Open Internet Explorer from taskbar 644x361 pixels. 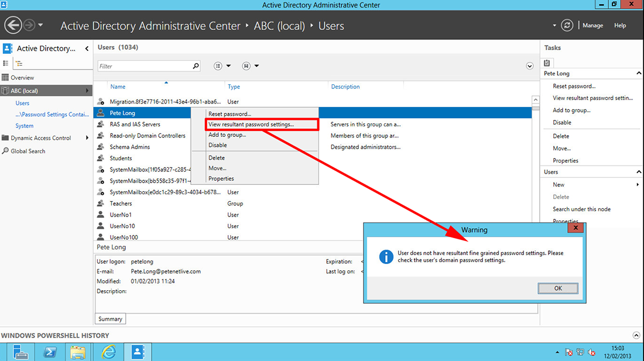108,352
